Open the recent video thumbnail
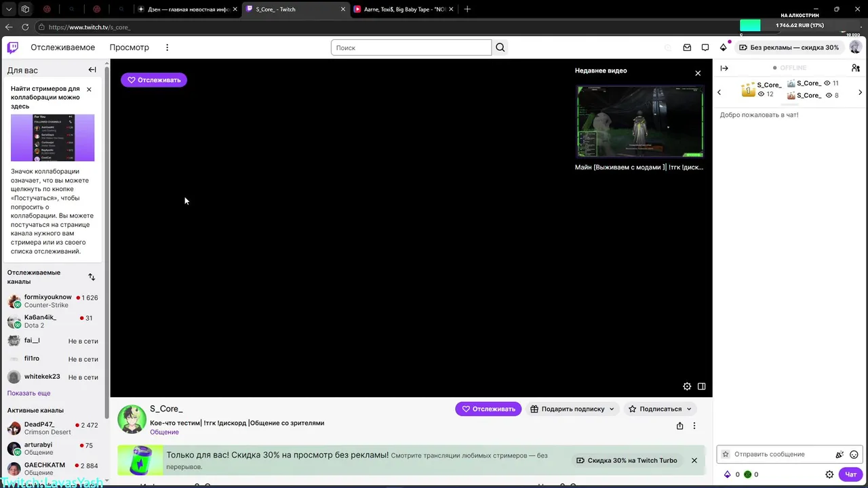This screenshot has width=868, height=488. (639, 122)
